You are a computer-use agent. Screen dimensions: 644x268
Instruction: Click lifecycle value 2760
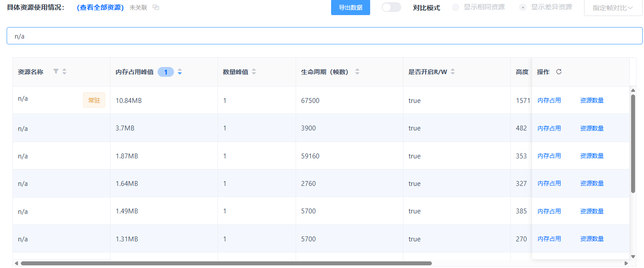[308, 184]
